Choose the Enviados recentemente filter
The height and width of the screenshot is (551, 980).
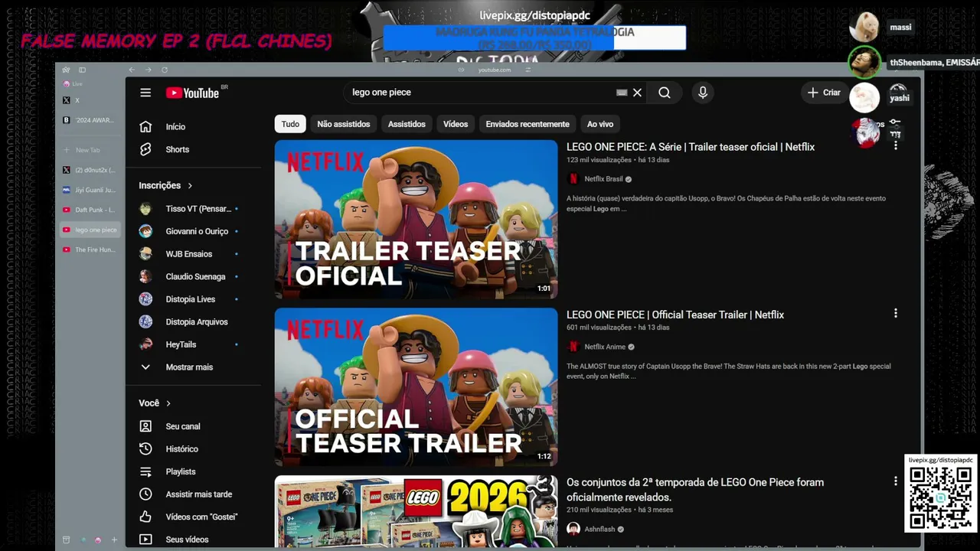[x=528, y=124]
